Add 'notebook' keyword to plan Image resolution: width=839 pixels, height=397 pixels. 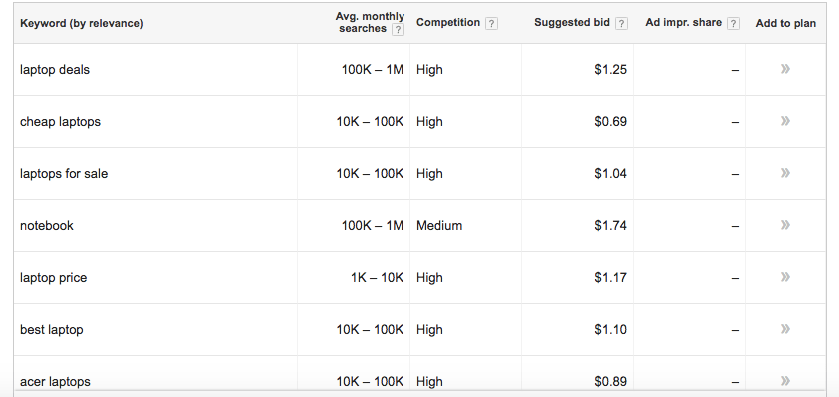tap(785, 225)
